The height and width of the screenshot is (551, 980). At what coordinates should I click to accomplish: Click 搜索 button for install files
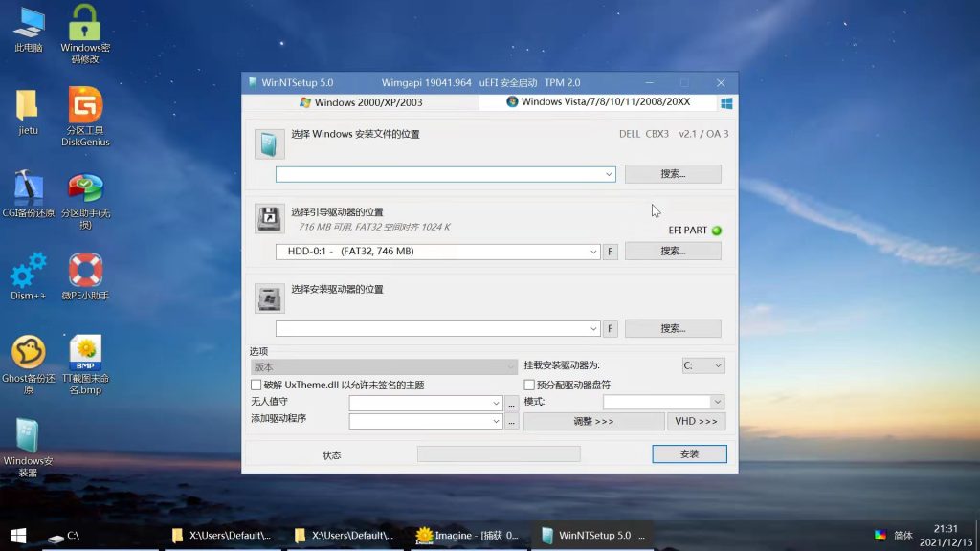pyautogui.click(x=673, y=174)
